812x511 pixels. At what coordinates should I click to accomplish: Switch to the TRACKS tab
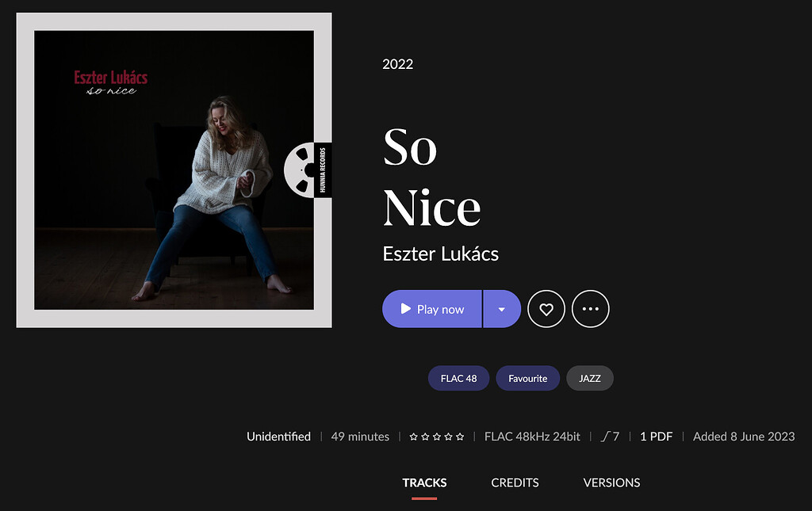coord(424,482)
